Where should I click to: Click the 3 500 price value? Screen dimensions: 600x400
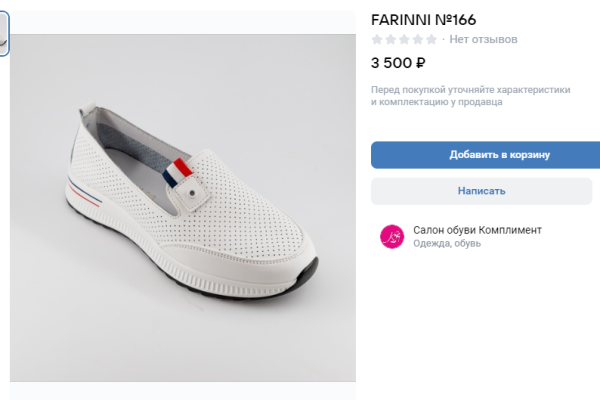pos(392,63)
